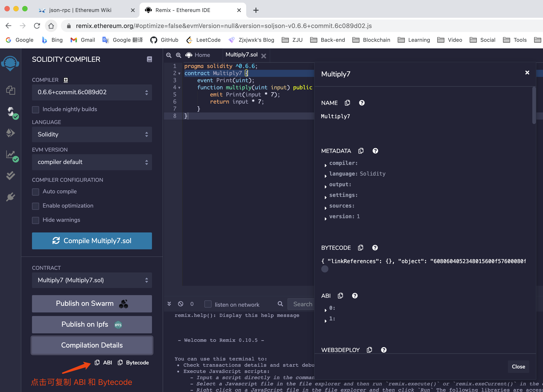
Task: Show help for the ABI section
Action: (355, 296)
